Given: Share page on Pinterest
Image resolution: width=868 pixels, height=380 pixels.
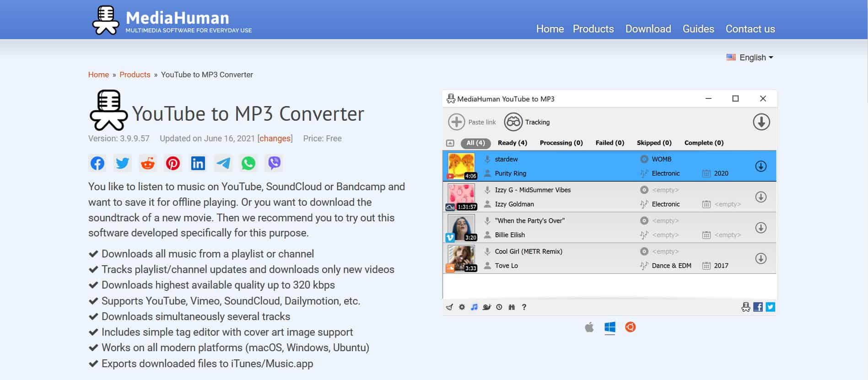Looking at the screenshot, I should coord(173,163).
